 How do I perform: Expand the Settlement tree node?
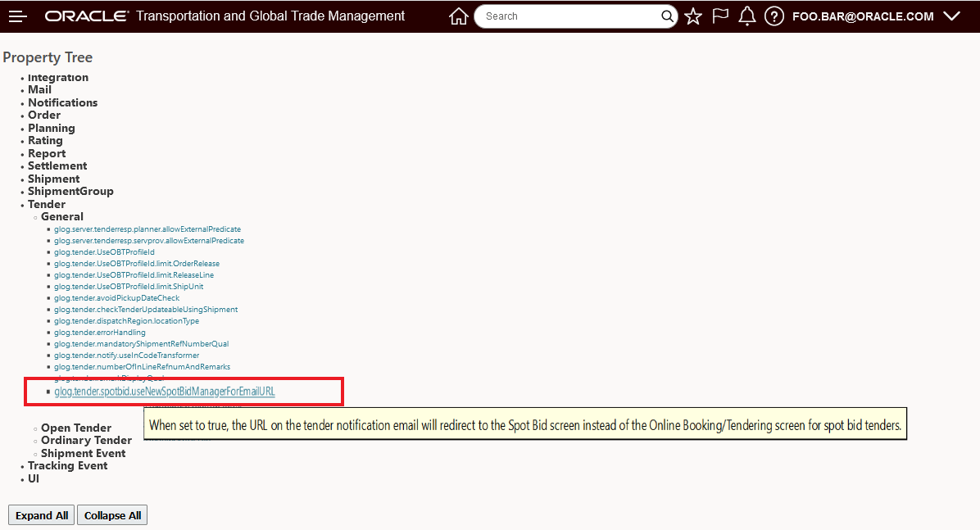[x=57, y=165]
